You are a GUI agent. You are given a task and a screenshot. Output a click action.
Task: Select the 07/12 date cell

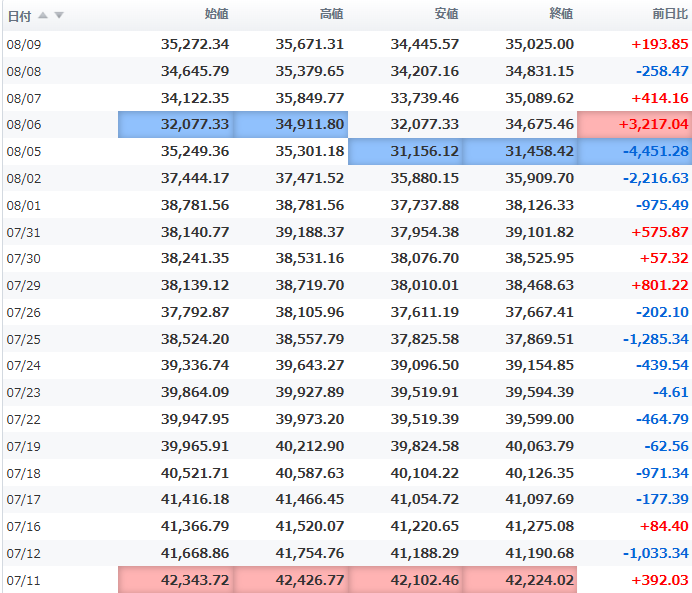pyautogui.click(x=24, y=554)
